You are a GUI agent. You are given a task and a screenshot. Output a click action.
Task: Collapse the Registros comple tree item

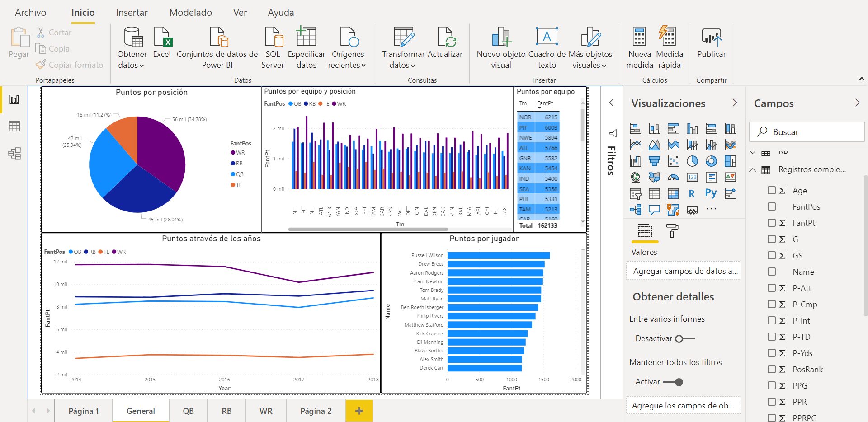point(753,169)
